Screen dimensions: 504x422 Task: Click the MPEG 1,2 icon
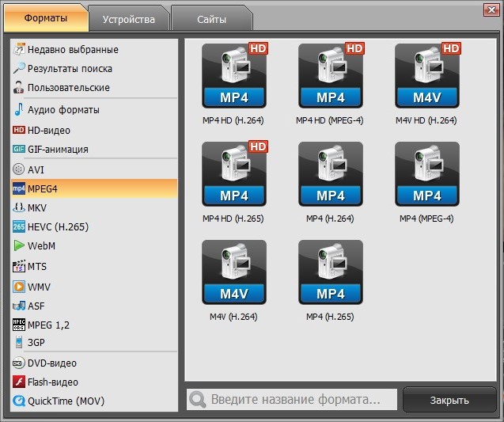point(19,325)
